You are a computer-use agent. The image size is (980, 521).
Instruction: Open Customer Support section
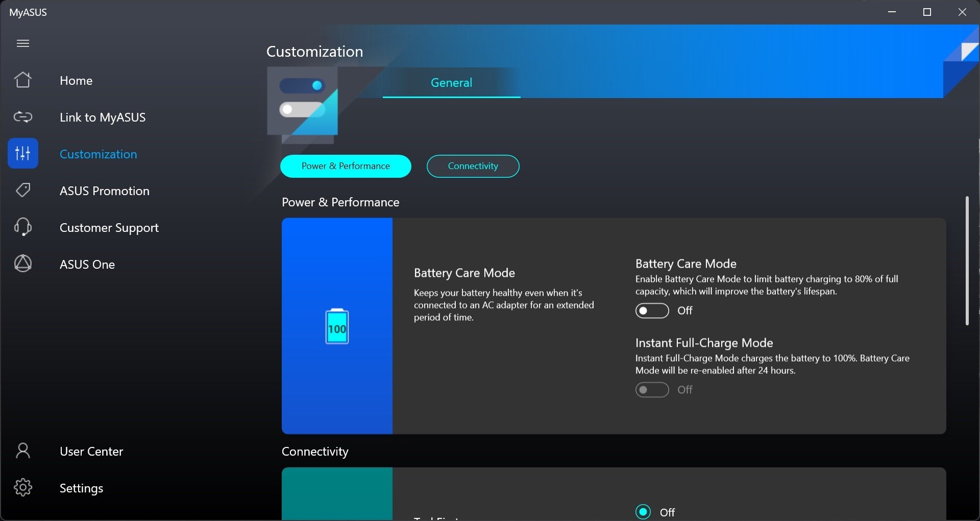(109, 228)
